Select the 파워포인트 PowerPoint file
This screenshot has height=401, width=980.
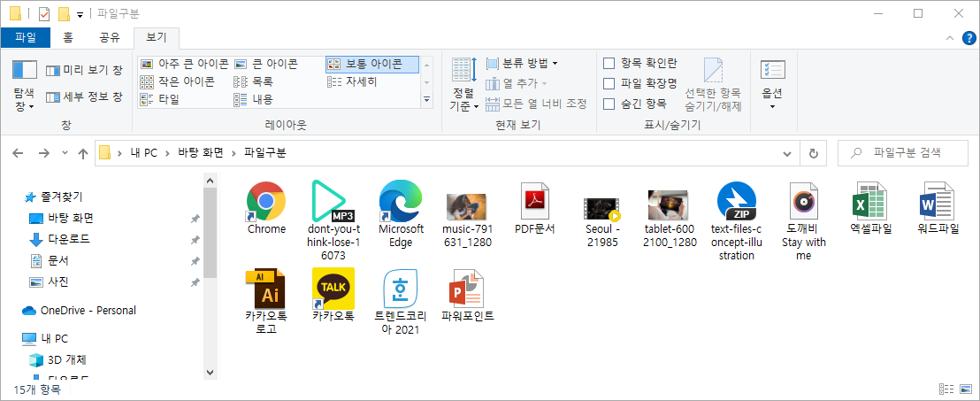pyautogui.click(x=467, y=288)
